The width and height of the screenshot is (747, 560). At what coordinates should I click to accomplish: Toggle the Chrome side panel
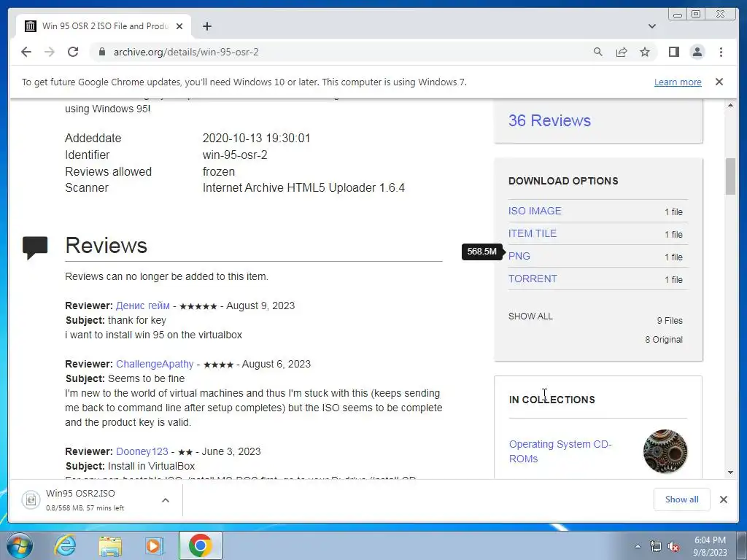click(673, 52)
